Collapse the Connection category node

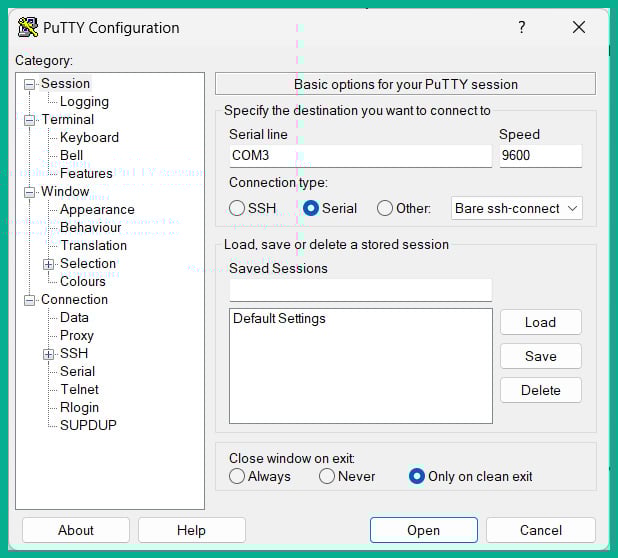pos(30,300)
